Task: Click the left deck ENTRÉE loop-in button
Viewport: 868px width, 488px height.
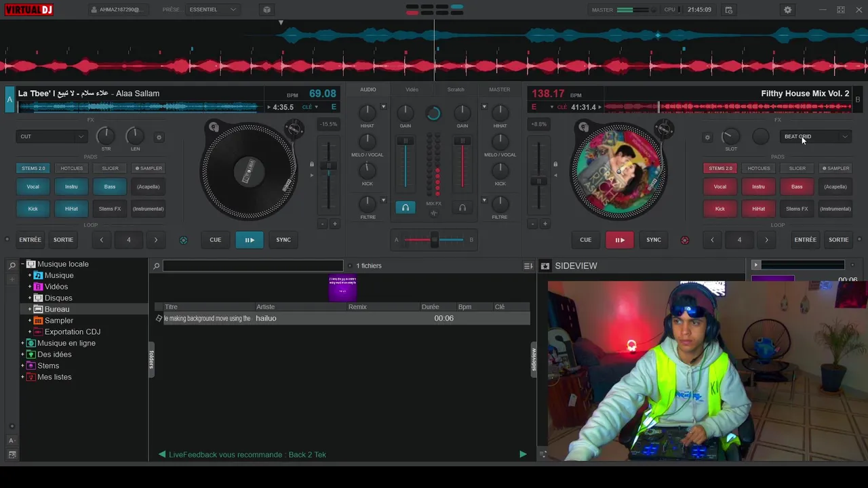Action: 31,239
